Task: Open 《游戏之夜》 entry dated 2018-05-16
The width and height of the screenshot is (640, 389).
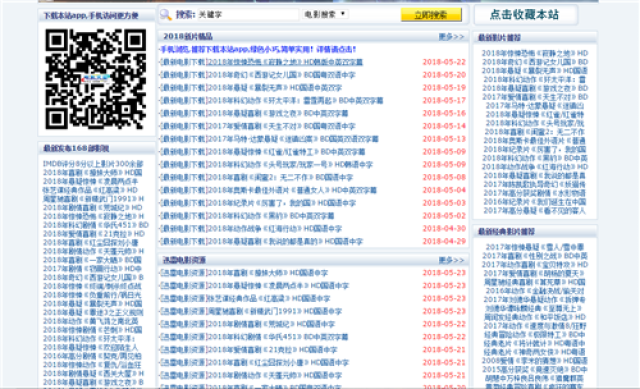Action: [x=278, y=113]
